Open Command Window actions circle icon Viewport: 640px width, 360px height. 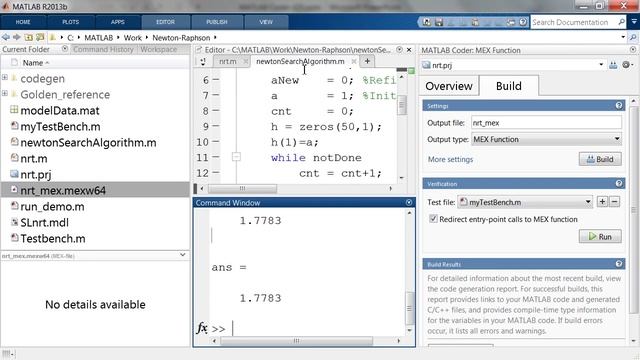(x=409, y=202)
